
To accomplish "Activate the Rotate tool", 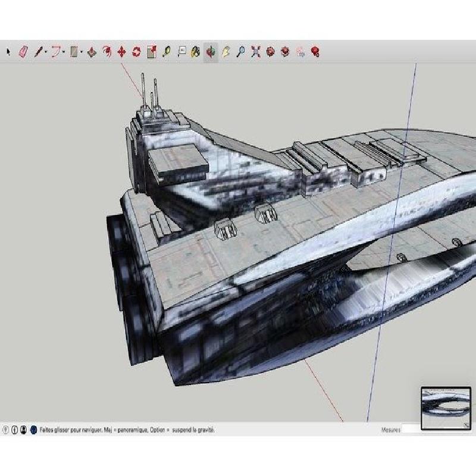I will [137, 52].
